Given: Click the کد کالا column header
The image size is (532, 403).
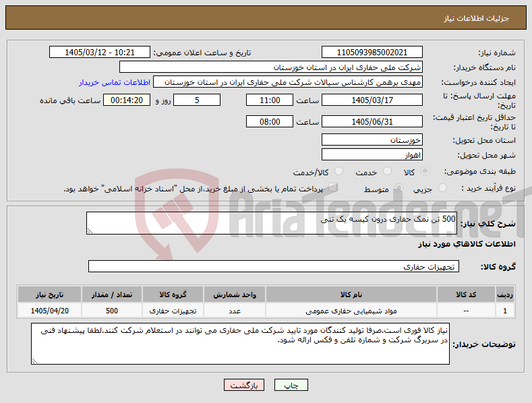Looking at the screenshot, I should (x=466, y=294).
